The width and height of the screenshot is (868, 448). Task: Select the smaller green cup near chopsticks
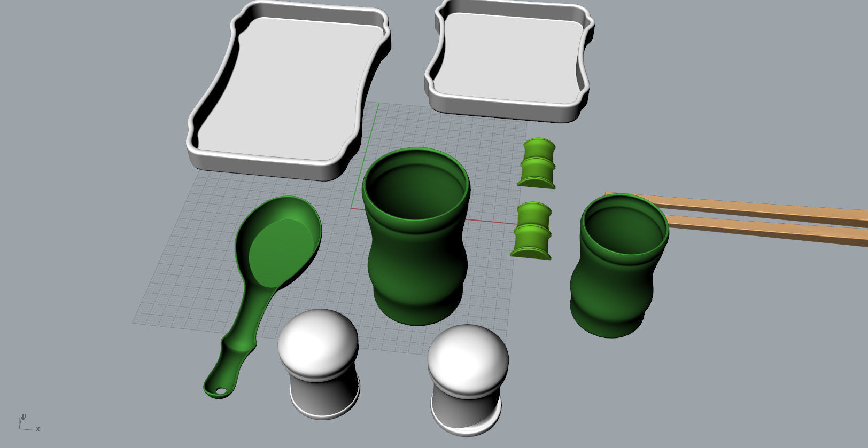pyautogui.click(x=618, y=266)
